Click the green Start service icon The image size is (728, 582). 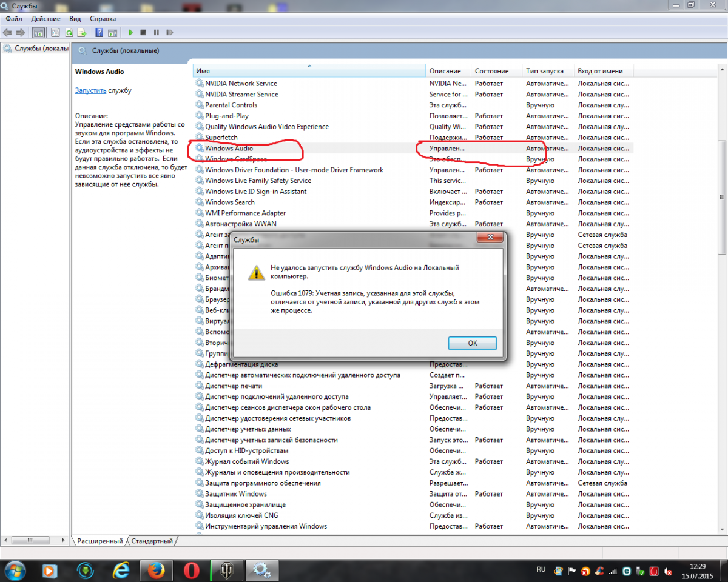pos(130,32)
